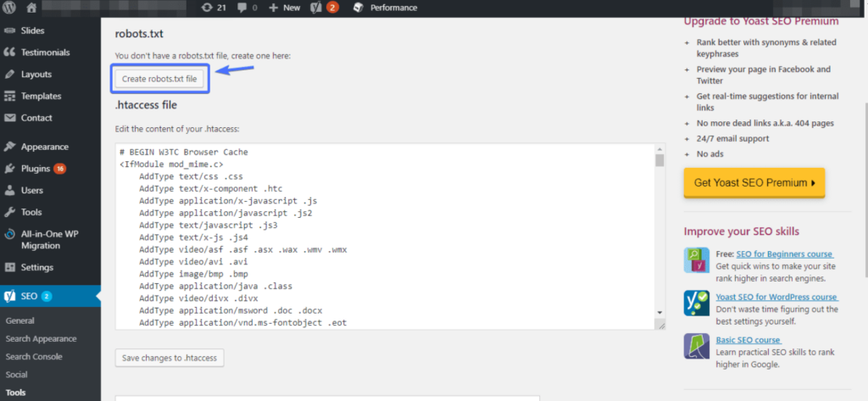
Task: Open the 21 pending updates icon
Action: coord(207,8)
